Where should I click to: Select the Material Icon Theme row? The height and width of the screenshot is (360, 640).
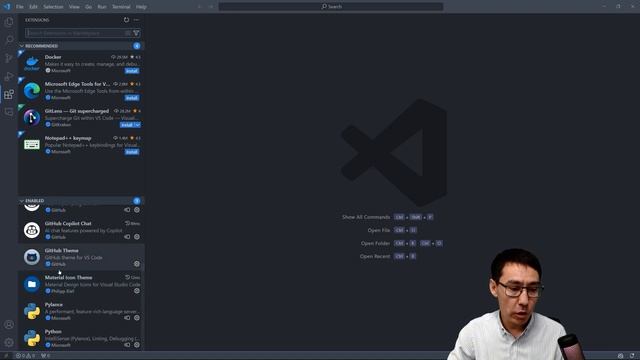[x=81, y=284]
